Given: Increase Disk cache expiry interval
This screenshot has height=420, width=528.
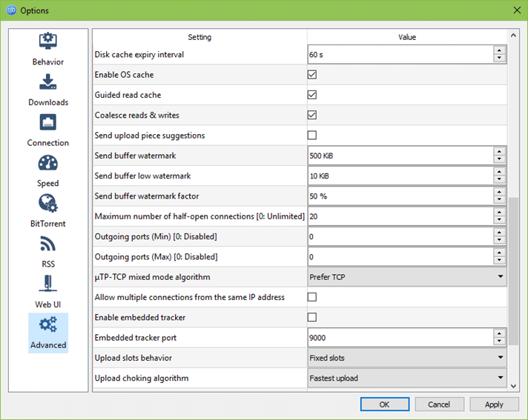Looking at the screenshot, I should click(499, 50).
